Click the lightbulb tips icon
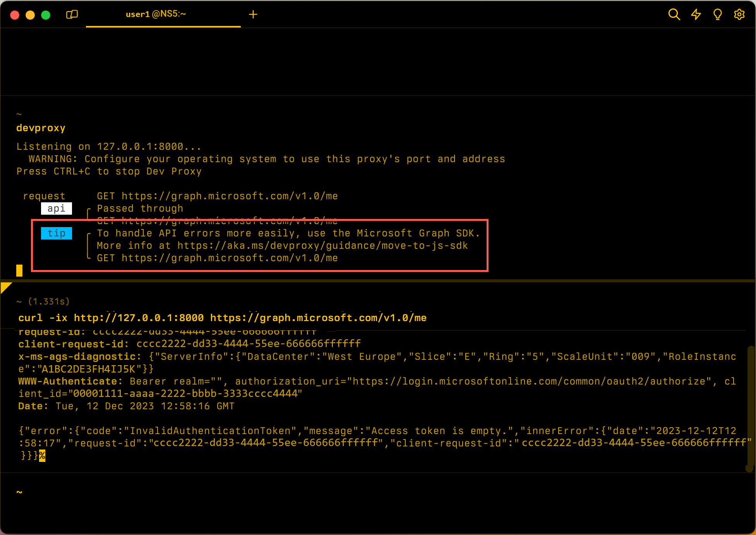 coord(717,14)
